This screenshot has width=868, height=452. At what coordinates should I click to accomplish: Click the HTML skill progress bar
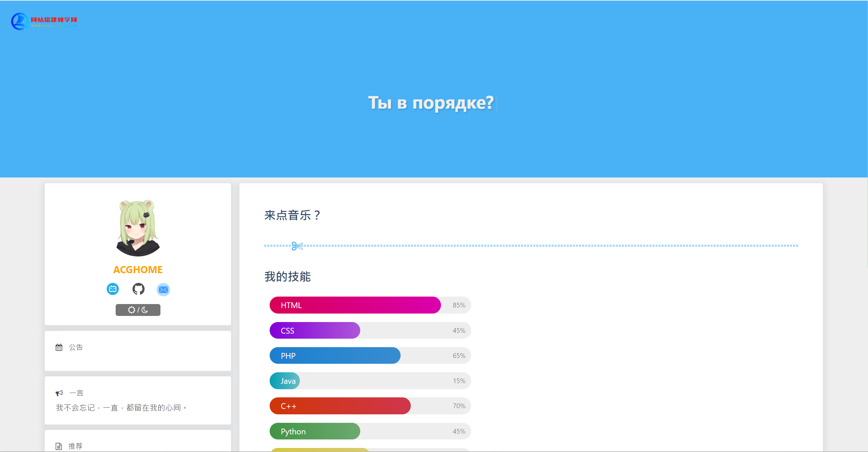point(355,305)
